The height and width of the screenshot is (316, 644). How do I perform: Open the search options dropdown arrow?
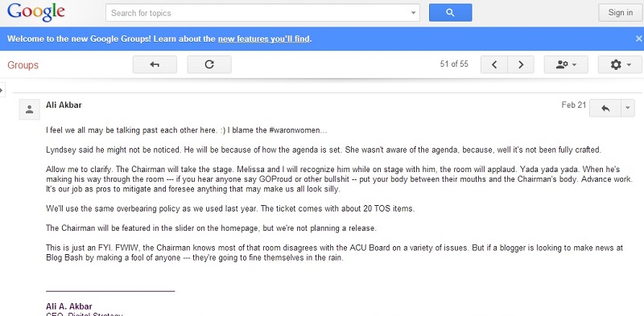tap(413, 13)
